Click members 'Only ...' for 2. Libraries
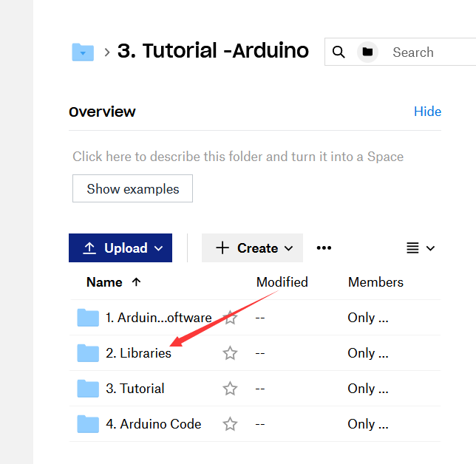 (x=368, y=353)
